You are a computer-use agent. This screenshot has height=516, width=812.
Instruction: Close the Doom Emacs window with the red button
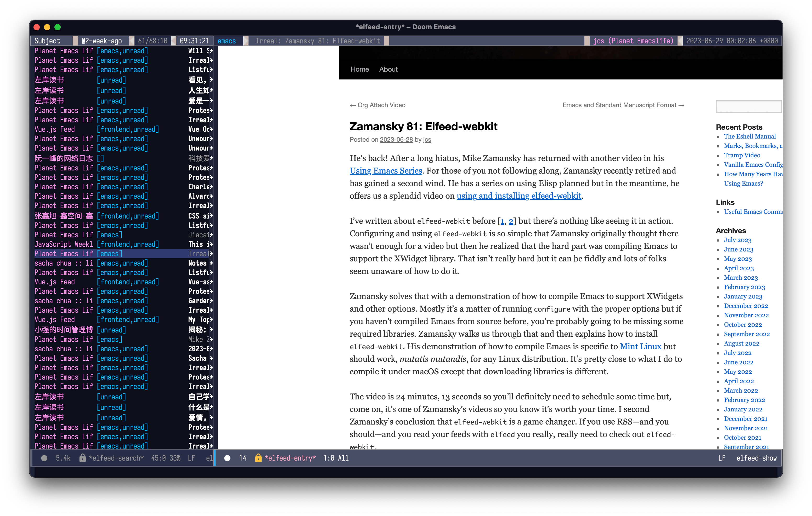(x=37, y=27)
